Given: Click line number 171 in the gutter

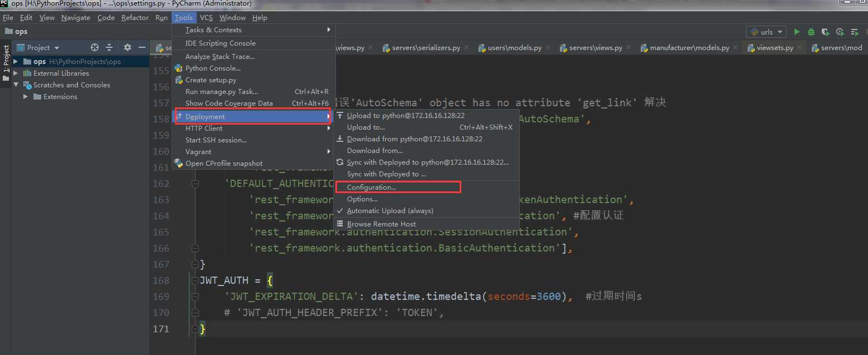Looking at the screenshot, I should [160, 329].
